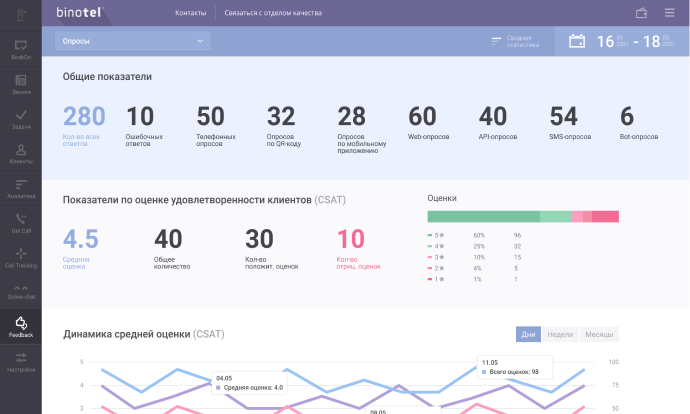Select the Дни chart period
This screenshot has height=414, width=690.
tap(529, 335)
